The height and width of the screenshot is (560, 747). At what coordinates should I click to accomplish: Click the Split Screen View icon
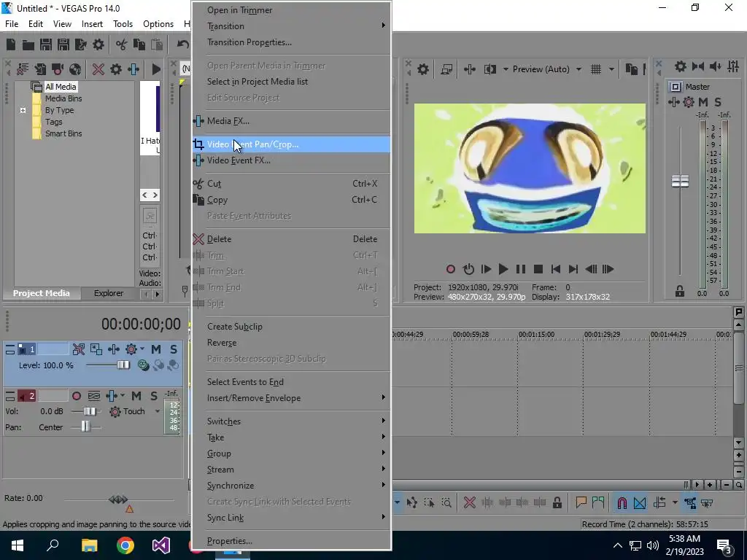(x=490, y=69)
